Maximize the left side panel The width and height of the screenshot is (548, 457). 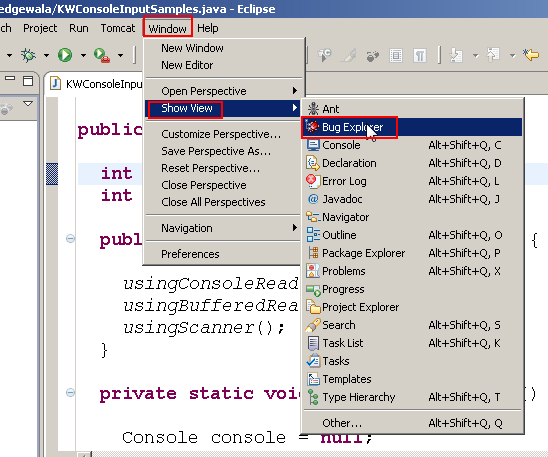pyautogui.click(x=28, y=81)
